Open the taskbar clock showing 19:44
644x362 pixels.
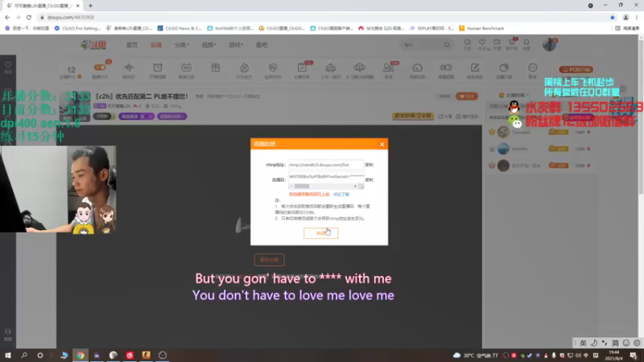click(x=614, y=355)
